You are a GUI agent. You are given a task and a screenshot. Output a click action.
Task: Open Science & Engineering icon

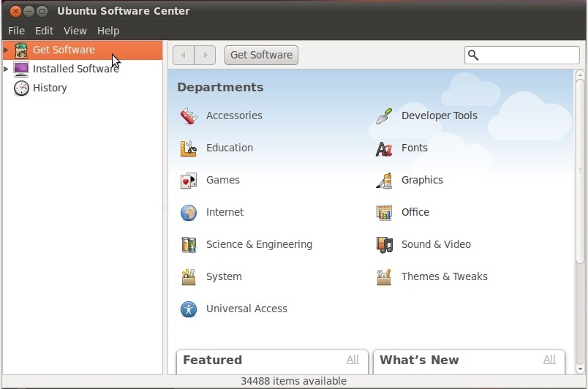coord(189,245)
